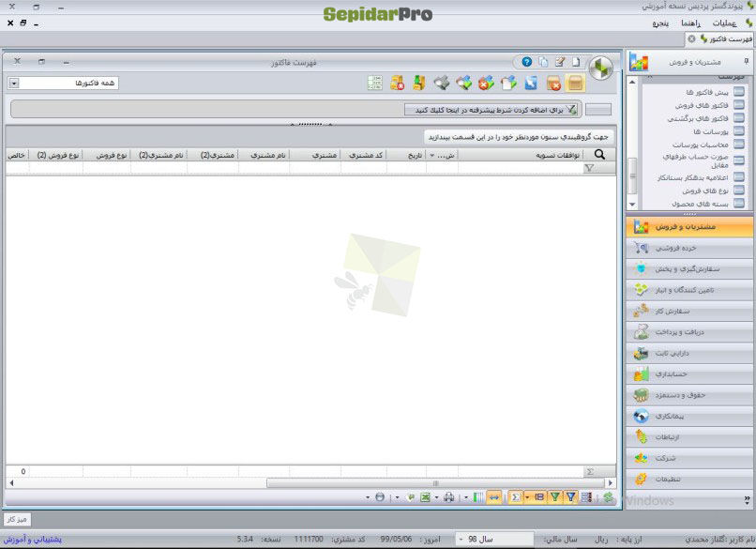Open 'فاکتور های فروش' in the side list
The image size is (756, 549).
(x=701, y=105)
